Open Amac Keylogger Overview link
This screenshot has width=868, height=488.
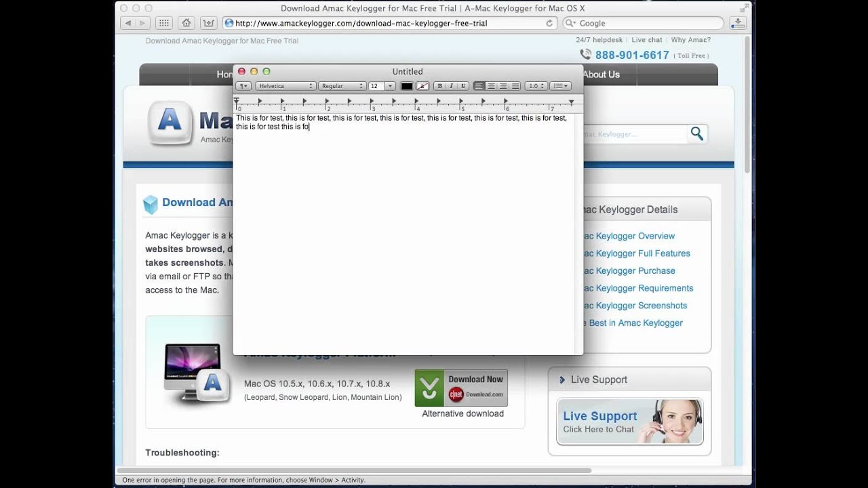click(629, 236)
